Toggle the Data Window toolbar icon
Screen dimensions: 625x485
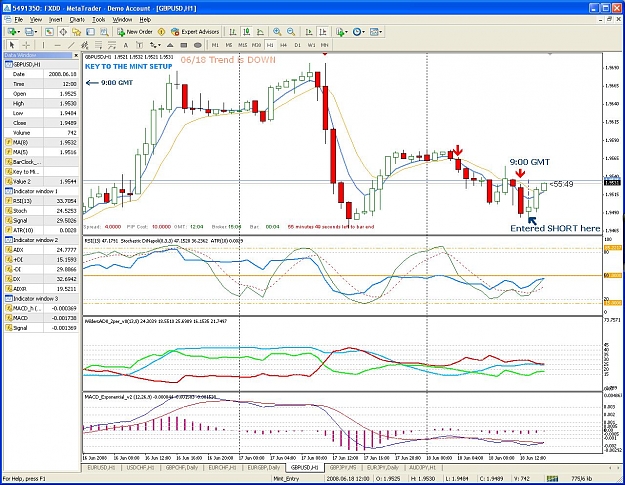(63, 32)
